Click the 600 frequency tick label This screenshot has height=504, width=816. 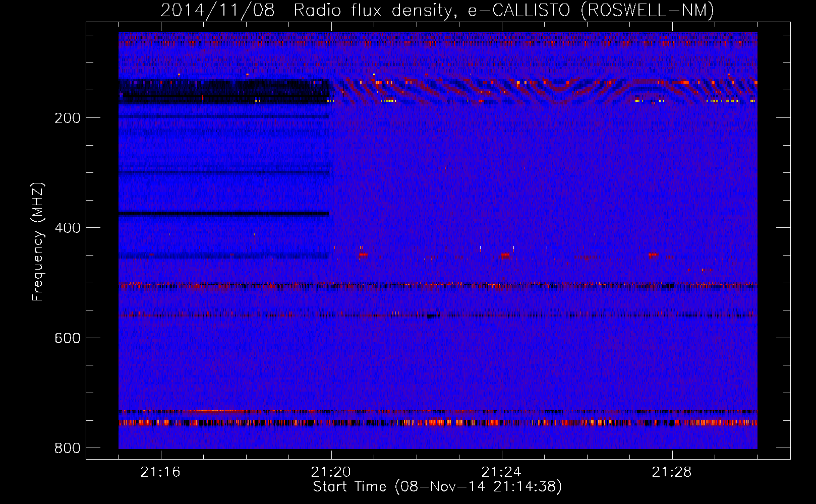click(x=68, y=338)
